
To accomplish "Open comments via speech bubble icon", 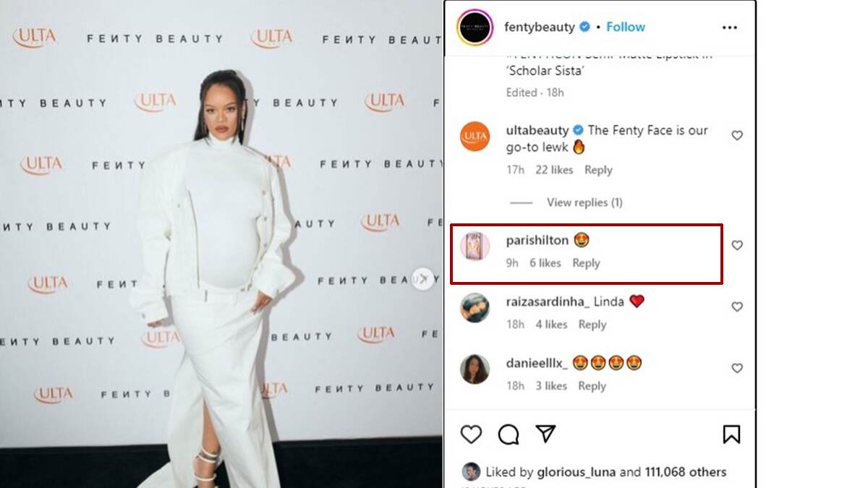I will click(x=509, y=434).
